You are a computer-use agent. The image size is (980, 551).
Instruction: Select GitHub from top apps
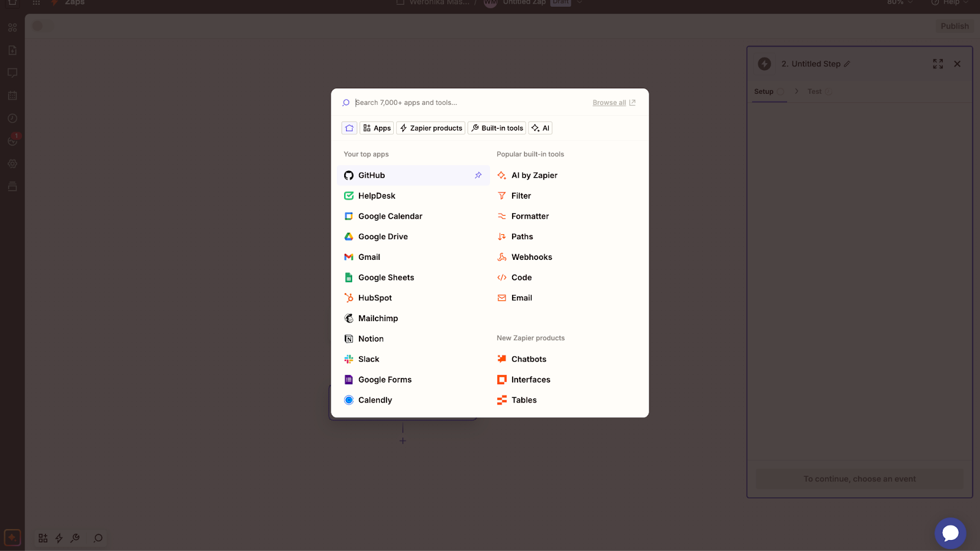(413, 175)
